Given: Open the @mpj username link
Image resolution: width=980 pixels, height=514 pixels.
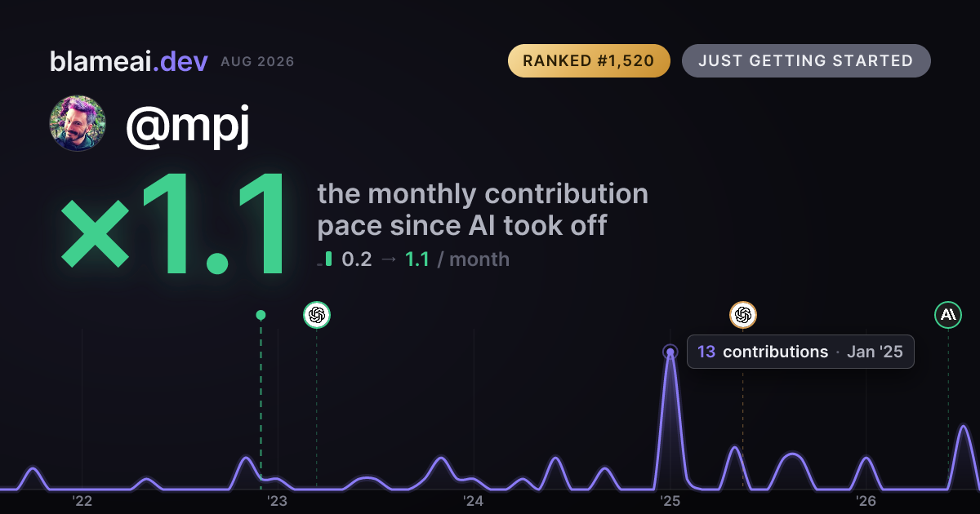Looking at the screenshot, I should (x=187, y=127).
